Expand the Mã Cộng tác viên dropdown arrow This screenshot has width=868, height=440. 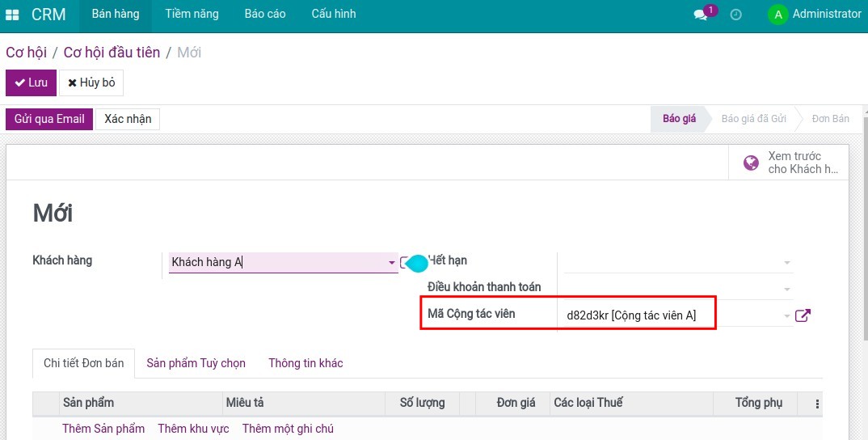787,316
